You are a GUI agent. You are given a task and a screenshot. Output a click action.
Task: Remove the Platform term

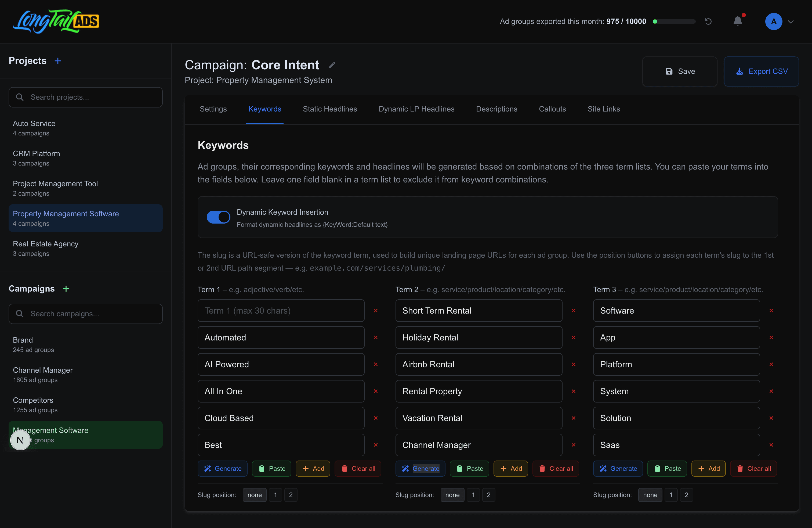click(771, 365)
